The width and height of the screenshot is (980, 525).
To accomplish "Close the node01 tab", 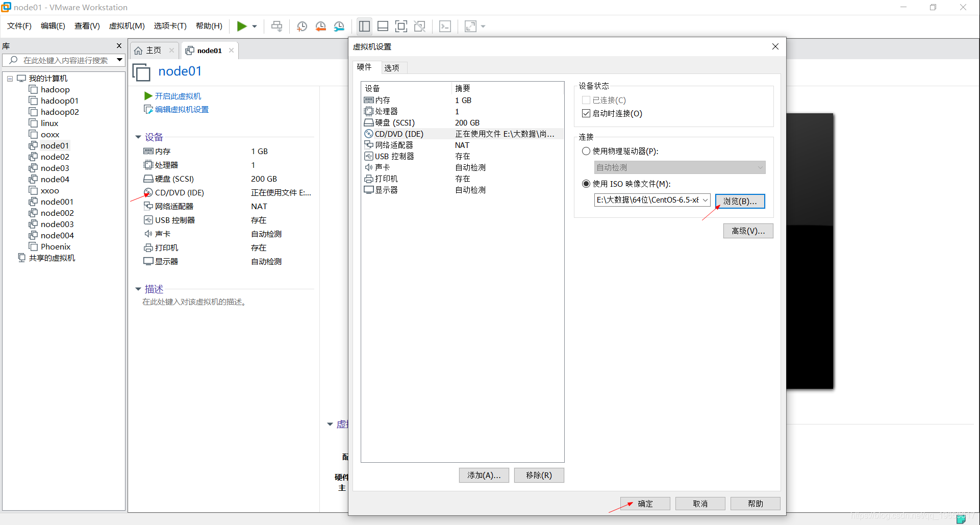I will 232,50.
